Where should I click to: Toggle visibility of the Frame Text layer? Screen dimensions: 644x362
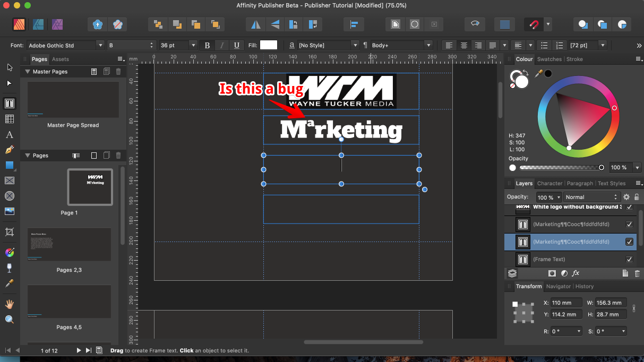click(630, 259)
